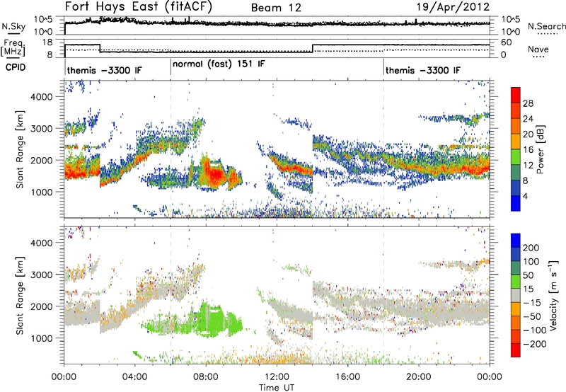Click the '4000' tick label on the Power panel
Viewport: 566px width, 392px height.
coord(41,97)
